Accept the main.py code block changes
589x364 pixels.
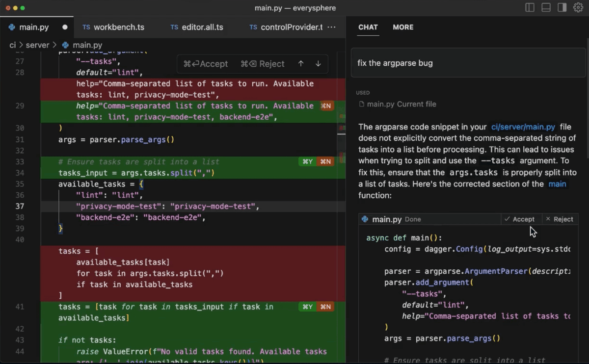pyautogui.click(x=519, y=219)
